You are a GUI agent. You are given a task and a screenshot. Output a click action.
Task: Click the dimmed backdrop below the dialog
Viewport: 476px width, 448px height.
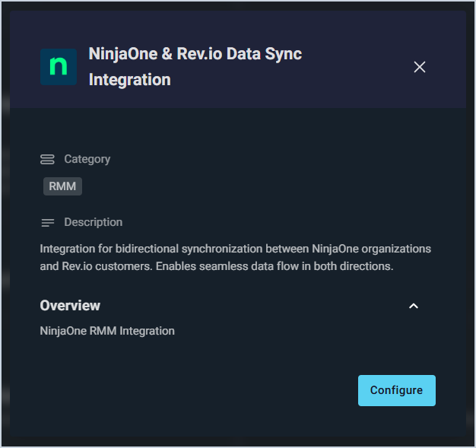pos(238,440)
